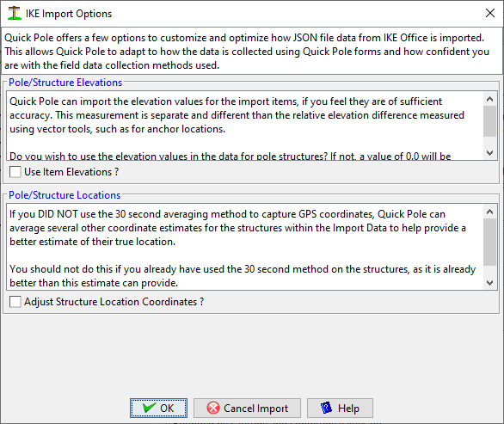This screenshot has height=424, width=504.
Task: Click the green checkmark icon on OK
Action: [149, 408]
